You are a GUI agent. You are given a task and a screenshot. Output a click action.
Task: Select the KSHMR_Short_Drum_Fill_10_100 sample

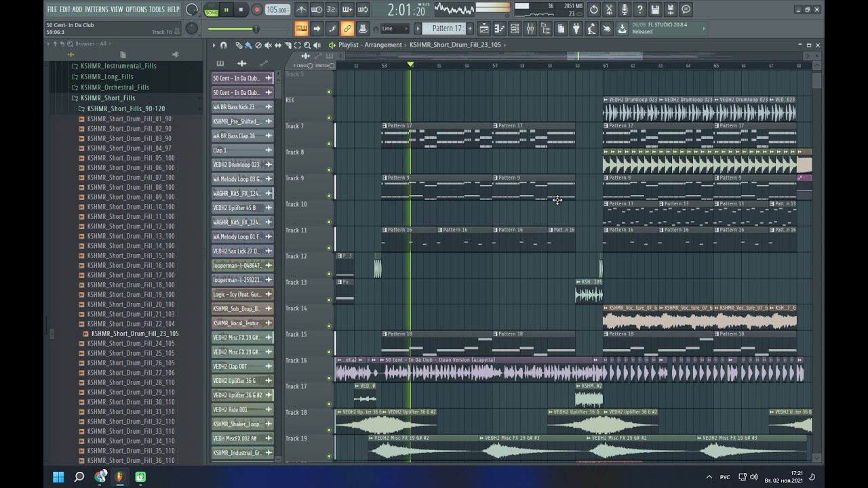pos(130,207)
